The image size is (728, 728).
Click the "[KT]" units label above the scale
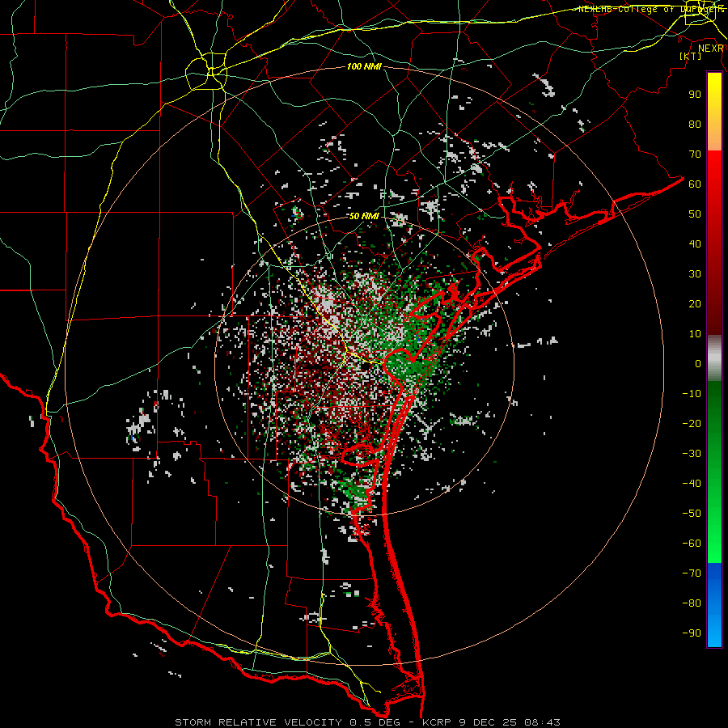coord(691,56)
